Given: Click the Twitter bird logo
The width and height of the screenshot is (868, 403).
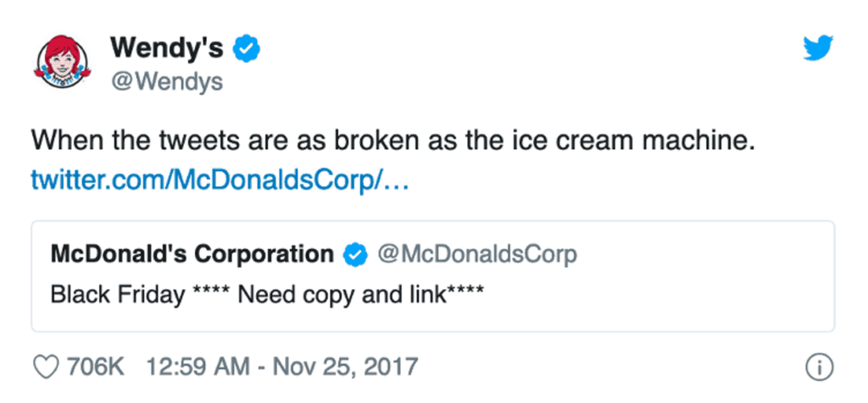Looking at the screenshot, I should 818,49.
